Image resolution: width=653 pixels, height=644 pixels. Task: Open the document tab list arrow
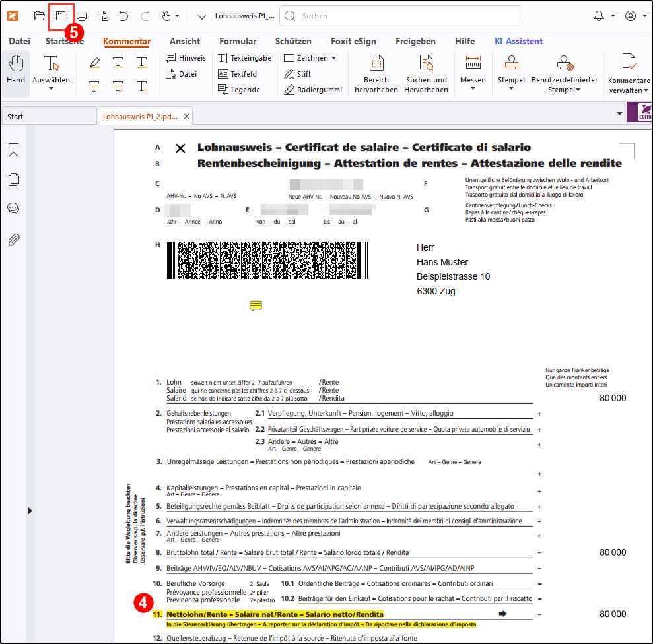point(619,113)
